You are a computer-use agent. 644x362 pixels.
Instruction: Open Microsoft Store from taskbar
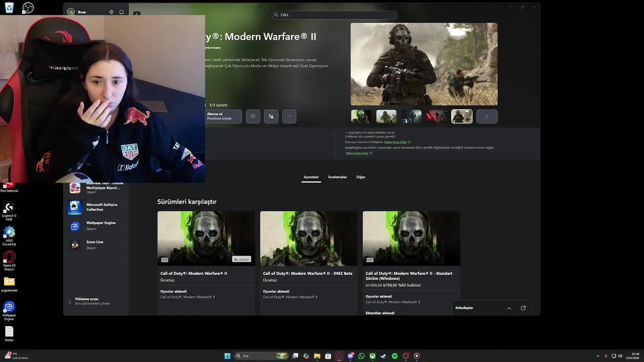tap(328, 356)
